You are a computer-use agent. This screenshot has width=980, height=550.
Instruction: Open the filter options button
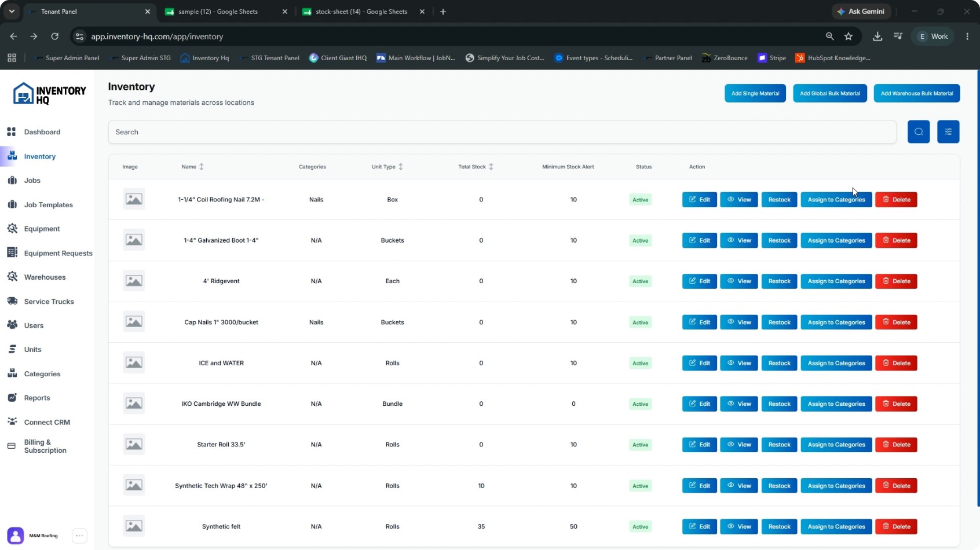[948, 132]
